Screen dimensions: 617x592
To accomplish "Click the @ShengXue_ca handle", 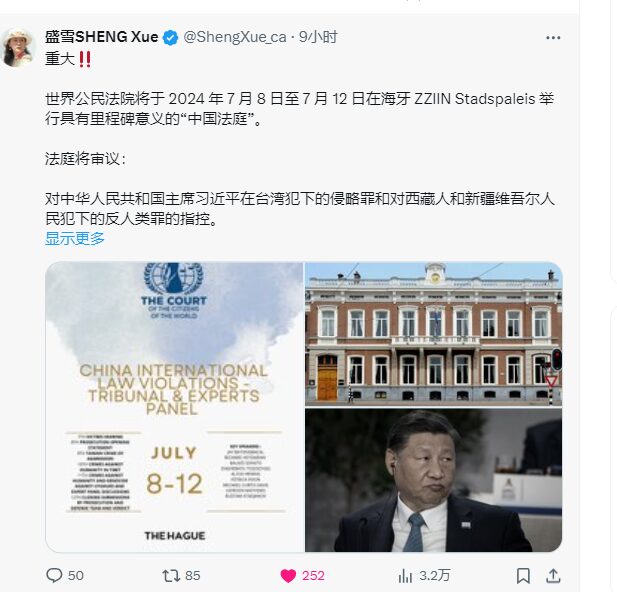I will (x=235, y=37).
